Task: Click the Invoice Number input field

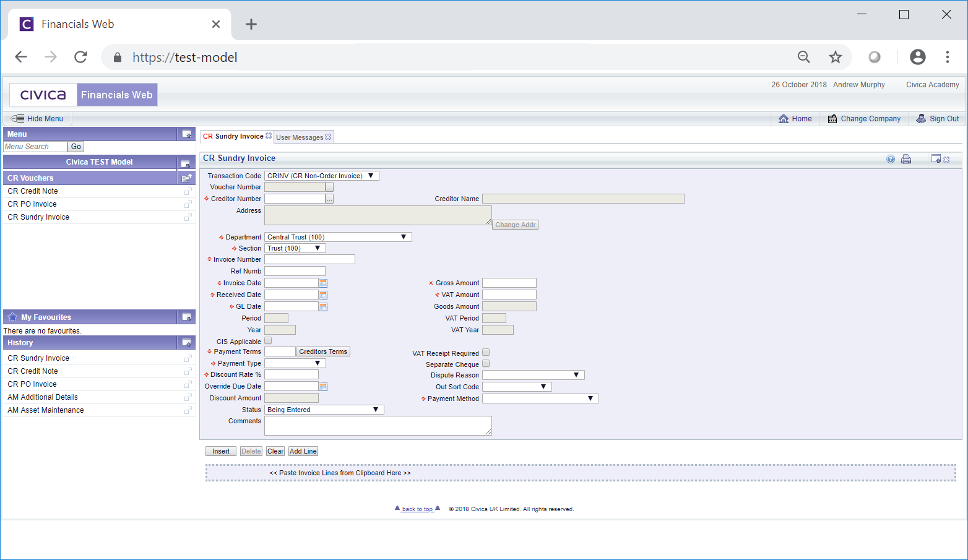Action: [x=309, y=259]
